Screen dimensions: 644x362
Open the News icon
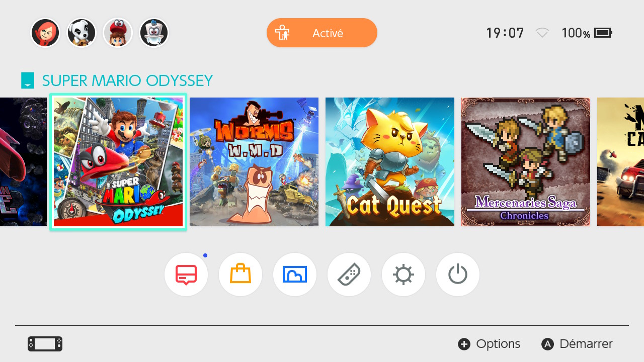coord(186,275)
